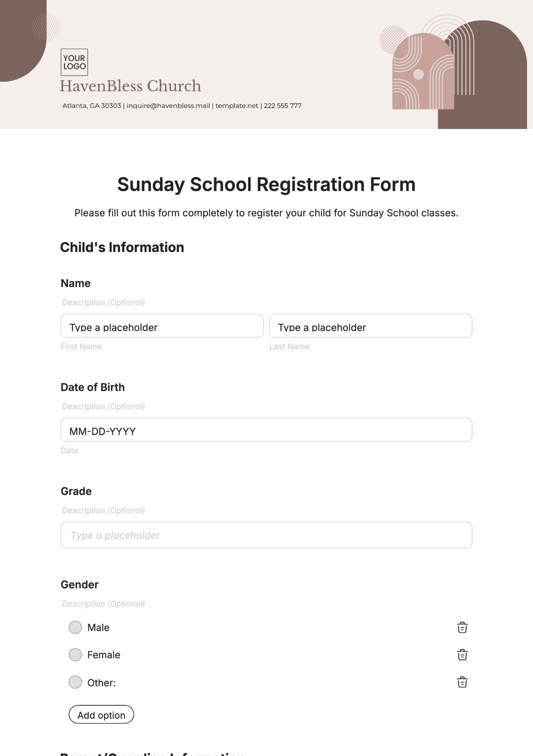This screenshot has width=533, height=756.
Task: Click the Add option button
Action: 101,715
